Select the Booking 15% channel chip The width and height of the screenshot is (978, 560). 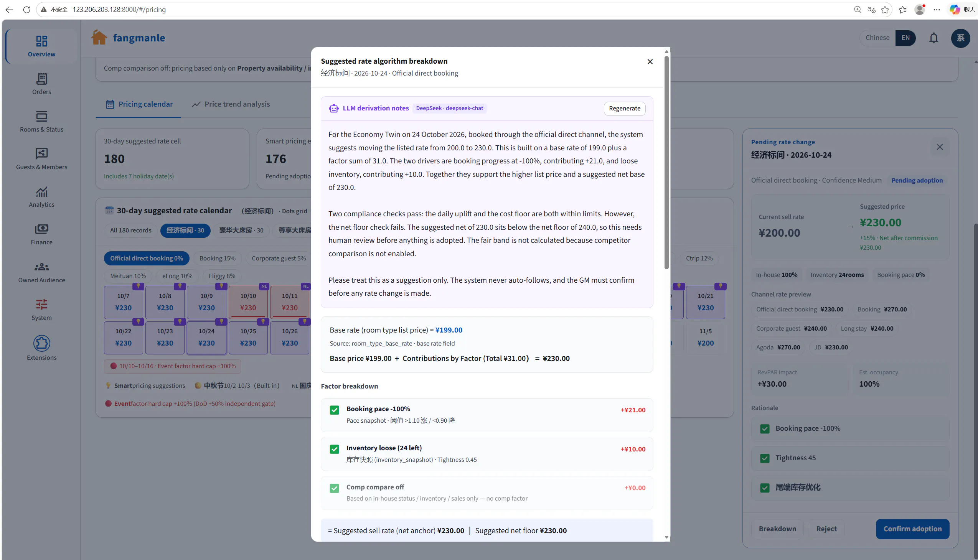coord(217,259)
